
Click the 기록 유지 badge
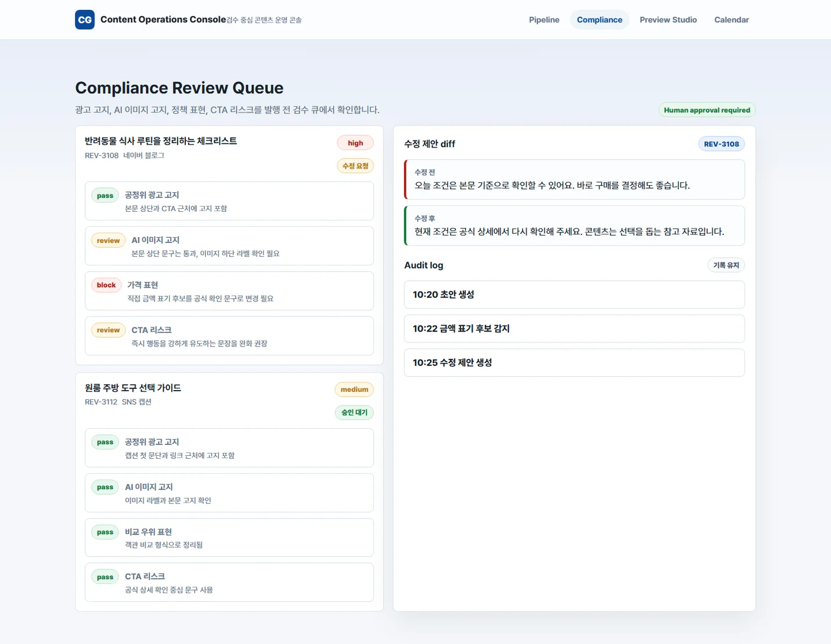coord(726,265)
